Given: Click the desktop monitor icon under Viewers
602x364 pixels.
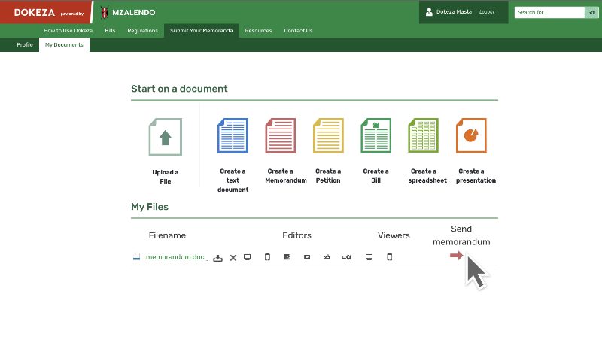Looking at the screenshot, I should 369,257.
